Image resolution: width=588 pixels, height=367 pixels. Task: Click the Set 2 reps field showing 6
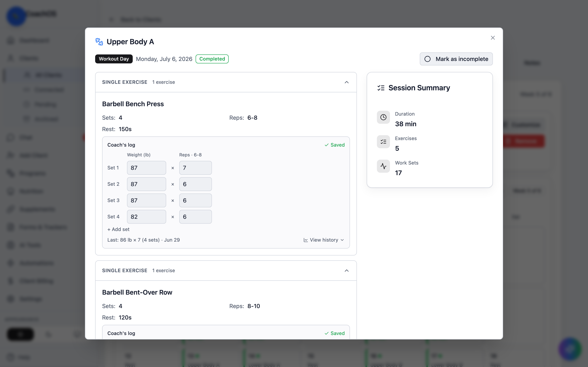click(x=195, y=184)
